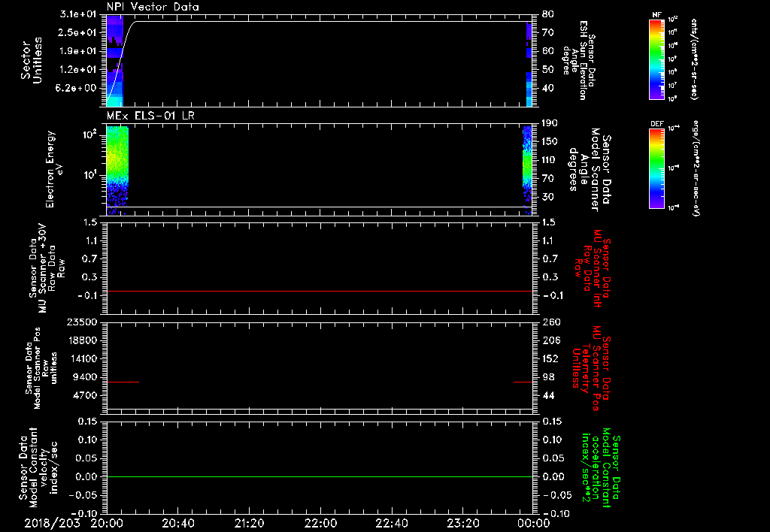Image resolution: width=770 pixels, height=532 pixels.
Task: Click the "1.9e+01" sector axis value
Action: coord(77,51)
